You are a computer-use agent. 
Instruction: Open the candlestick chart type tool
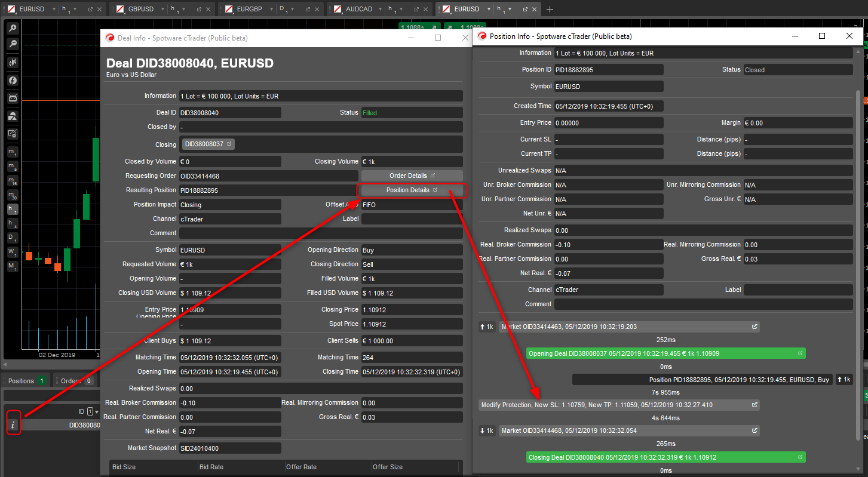(x=13, y=62)
